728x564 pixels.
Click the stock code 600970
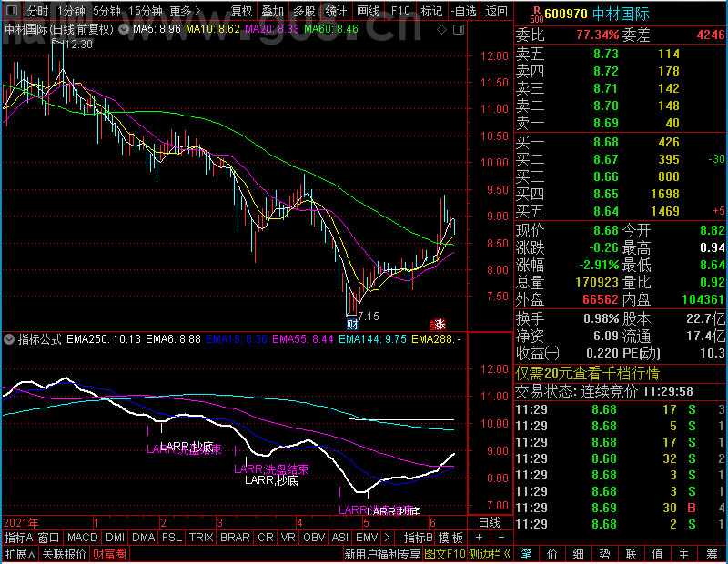(566, 14)
